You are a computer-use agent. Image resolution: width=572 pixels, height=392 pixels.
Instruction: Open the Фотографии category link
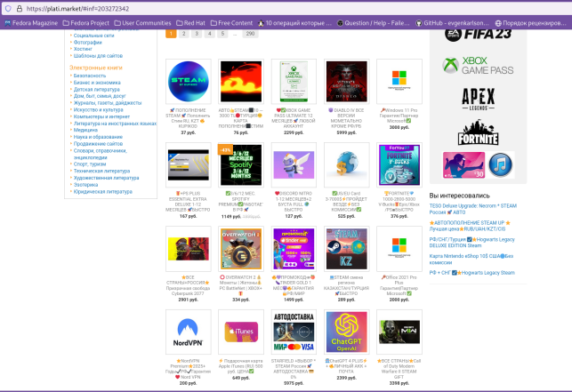coord(88,43)
